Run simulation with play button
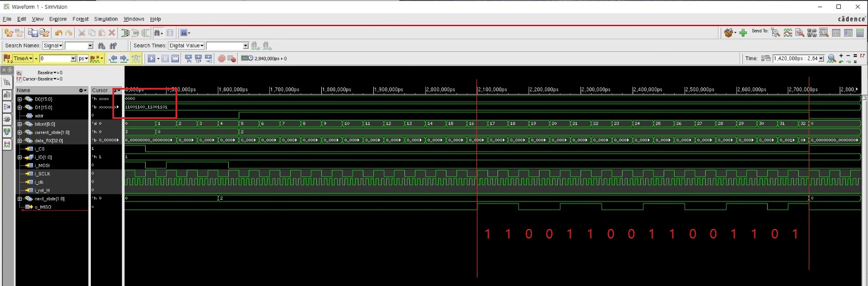 pyautogui.click(x=151, y=58)
